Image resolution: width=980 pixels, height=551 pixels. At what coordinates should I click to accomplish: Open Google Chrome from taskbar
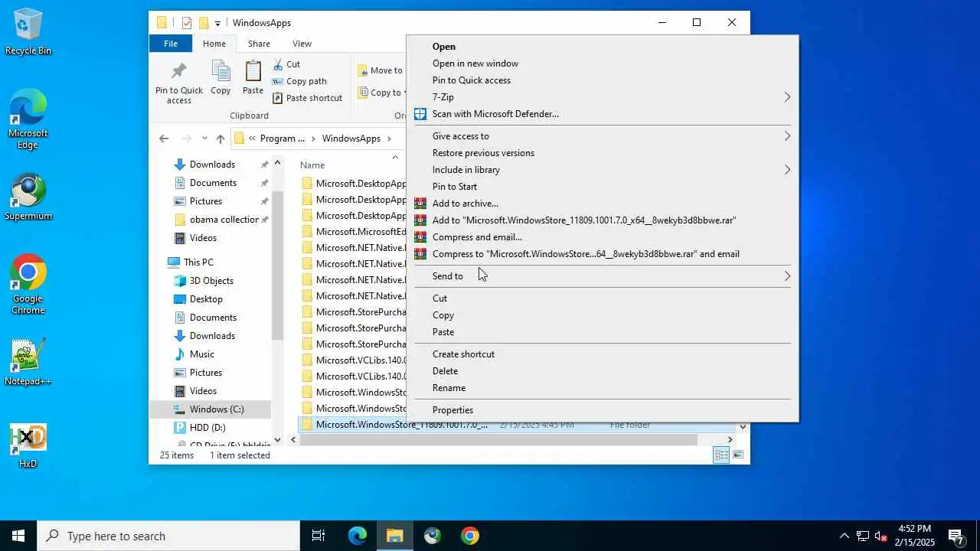coord(470,536)
